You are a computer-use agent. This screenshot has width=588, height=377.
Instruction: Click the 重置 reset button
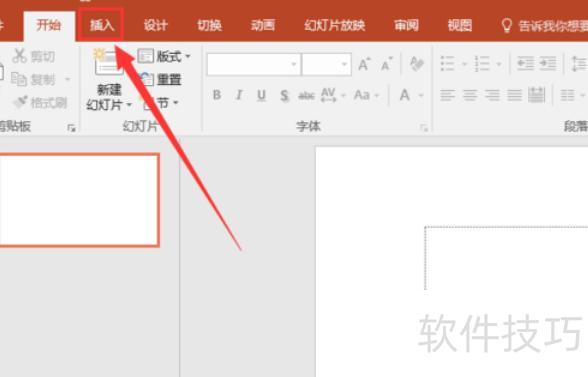click(160, 79)
